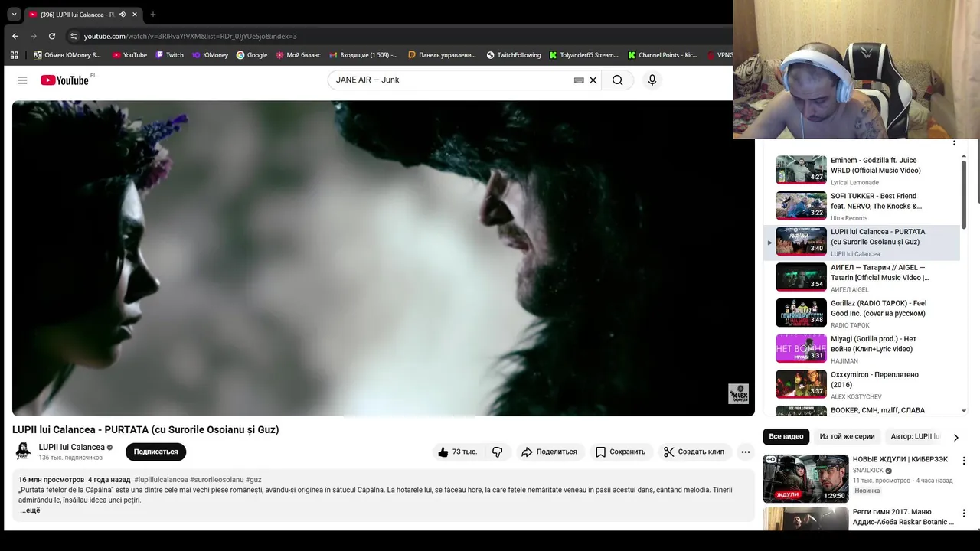Open the apps grid in bookmarks bar
The height and width of the screenshot is (551, 980).
(x=14, y=55)
